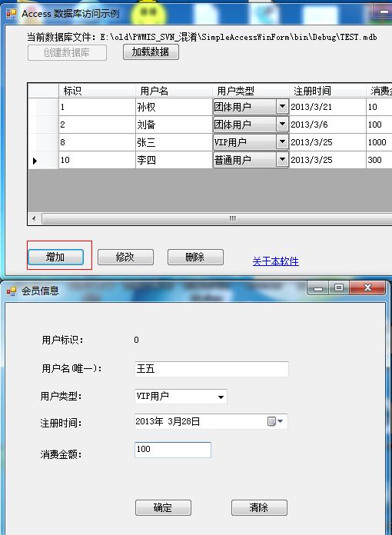392x535 pixels.
Task: Click the 删除 button
Action: 195,257
